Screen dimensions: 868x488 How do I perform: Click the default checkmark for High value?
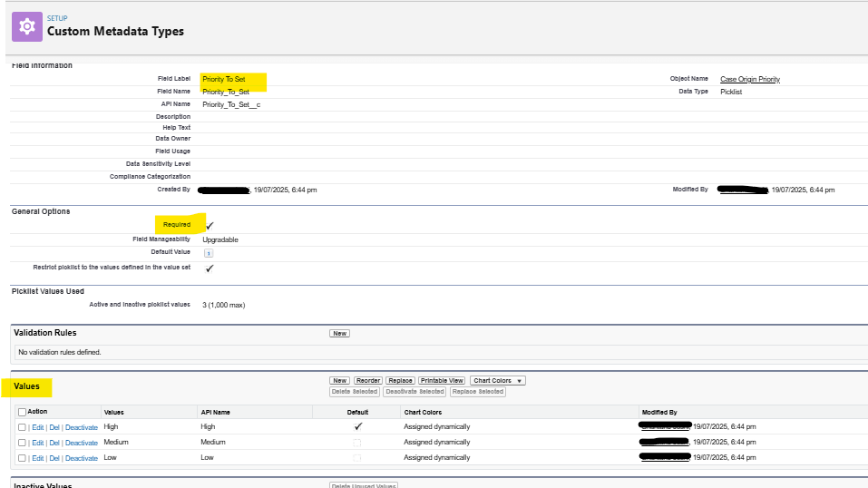click(x=358, y=426)
